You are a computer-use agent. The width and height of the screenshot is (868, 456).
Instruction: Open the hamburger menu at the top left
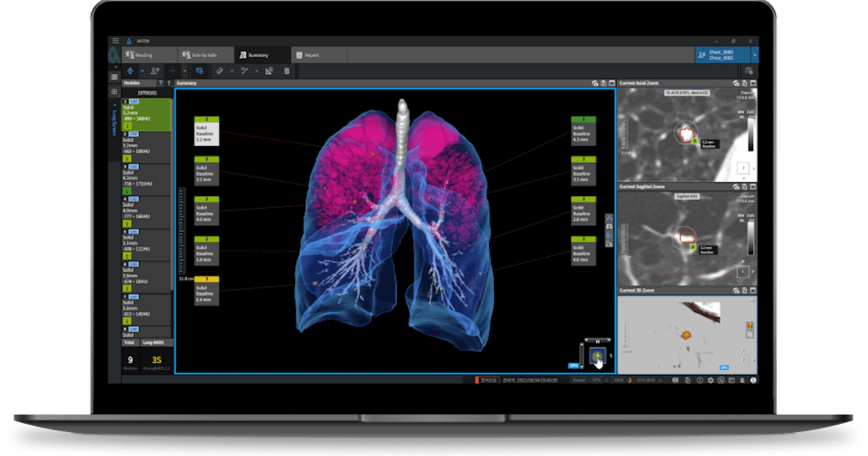[115, 41]
